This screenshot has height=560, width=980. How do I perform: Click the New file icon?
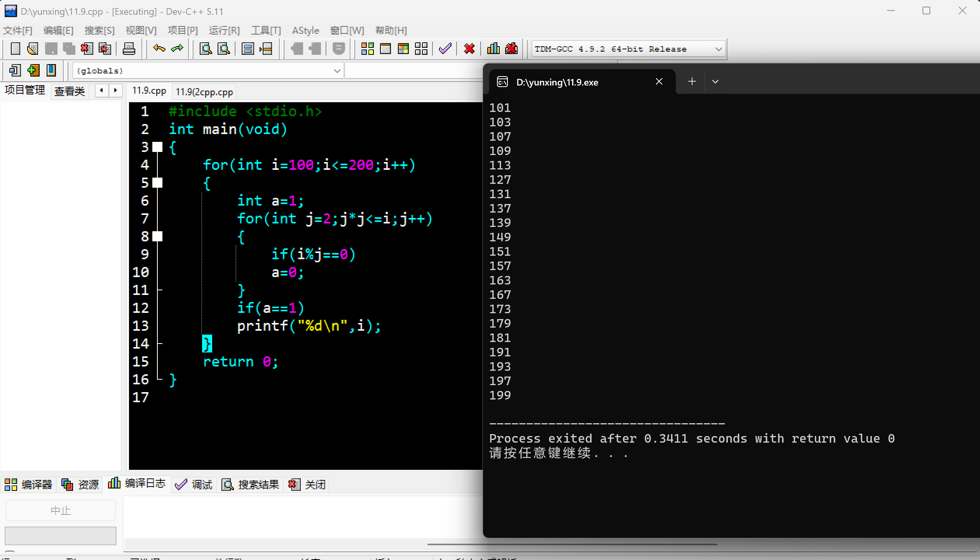[x=15, y=49]
